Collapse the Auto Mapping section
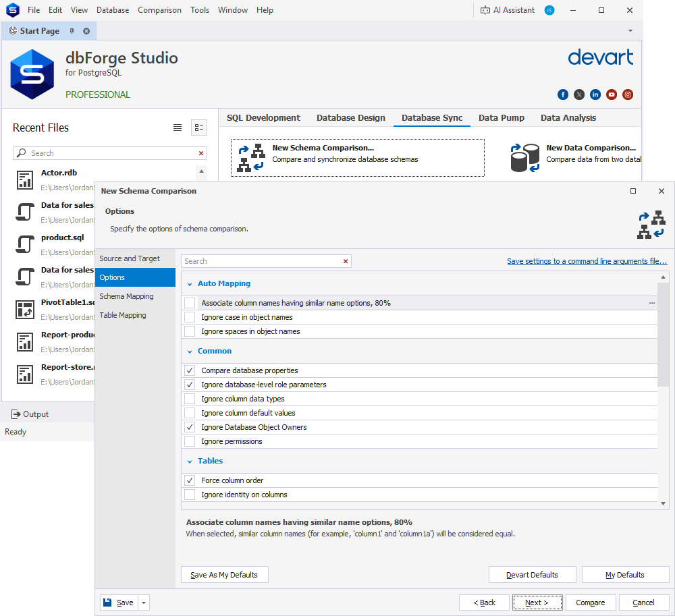 point(190,284)
